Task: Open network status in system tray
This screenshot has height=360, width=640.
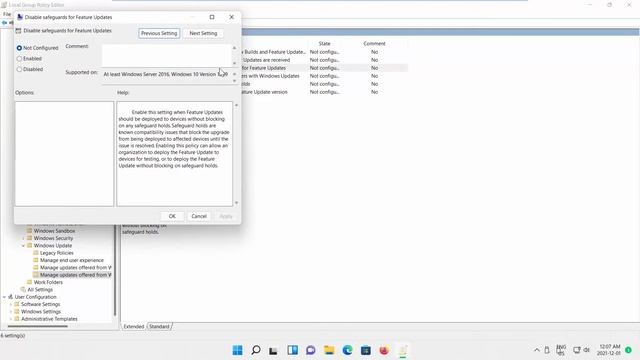Action: 576,350
